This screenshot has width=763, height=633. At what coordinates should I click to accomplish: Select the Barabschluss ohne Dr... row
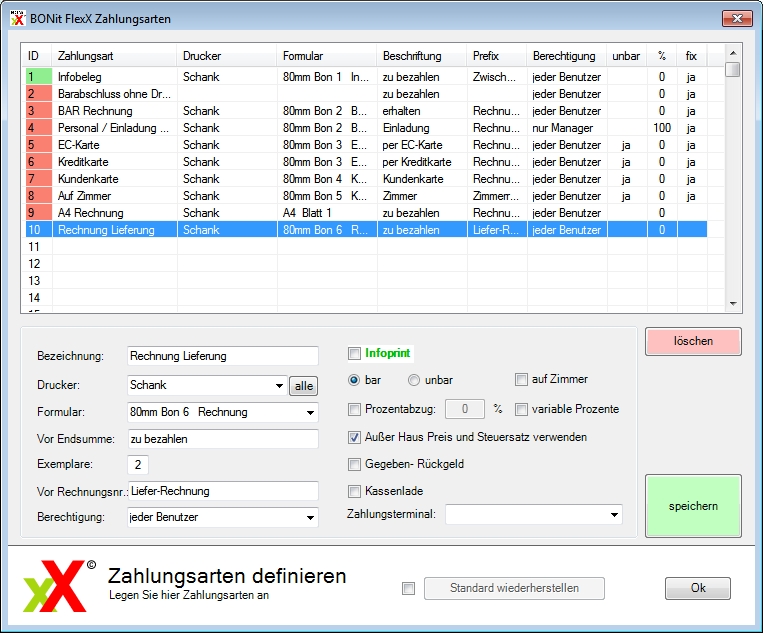pos(366,94)
